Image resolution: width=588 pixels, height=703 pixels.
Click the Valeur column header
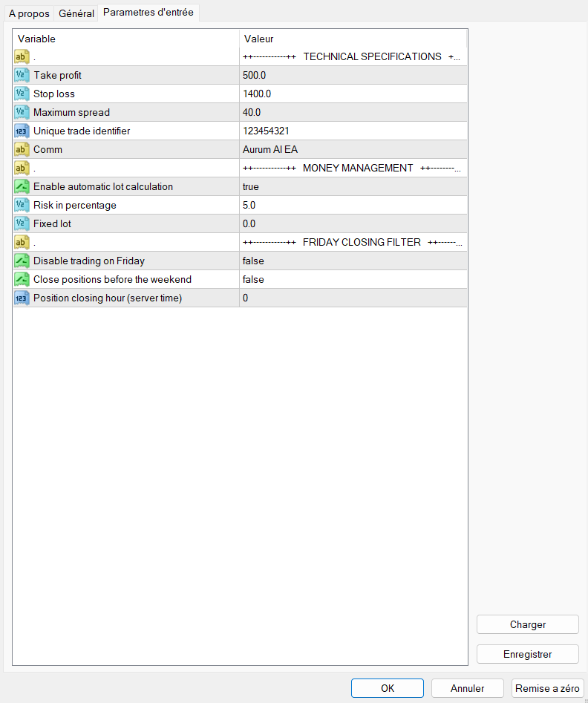(353, 39)
